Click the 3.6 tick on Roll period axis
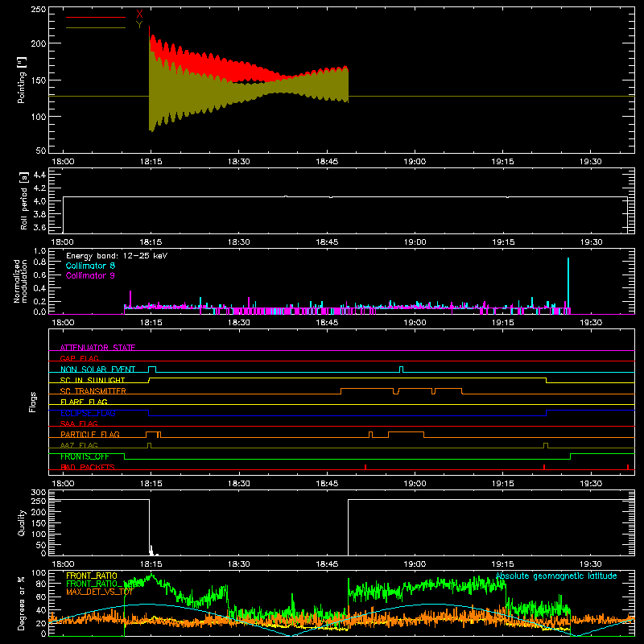 point(39,227)
